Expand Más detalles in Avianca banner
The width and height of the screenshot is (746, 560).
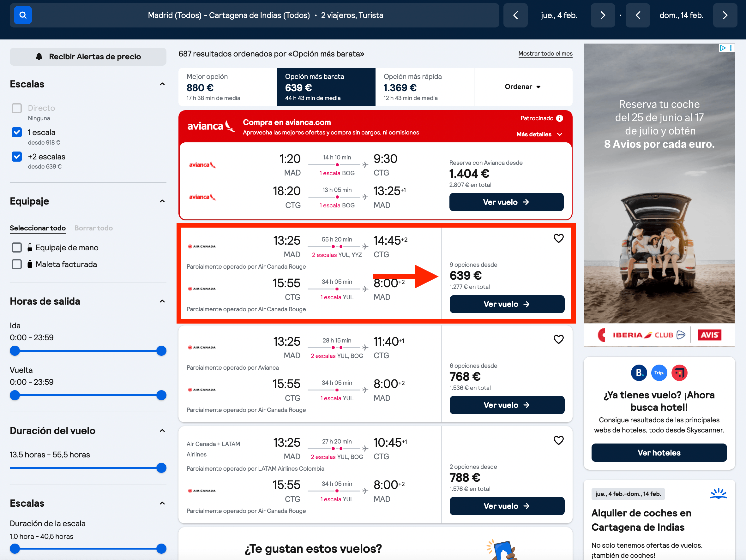click(x=539, y=134)
